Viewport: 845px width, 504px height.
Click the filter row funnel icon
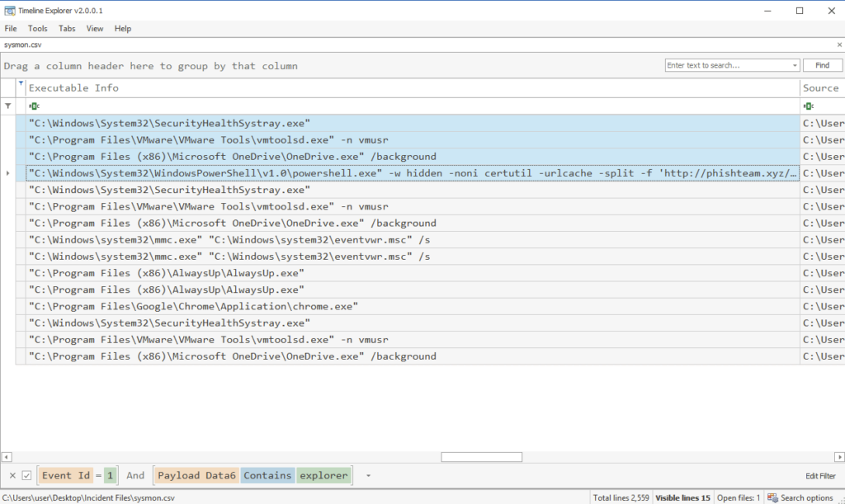click(x=8, y=106)
